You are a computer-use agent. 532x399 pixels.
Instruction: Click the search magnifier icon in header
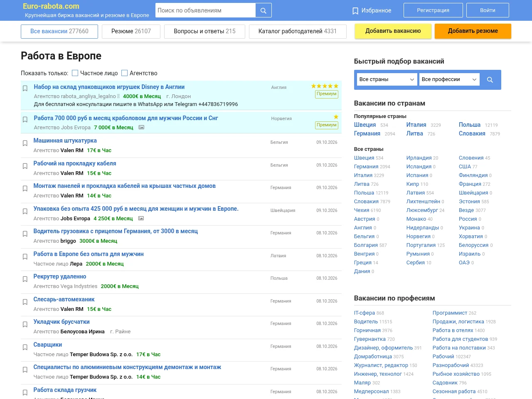click(264, 10)
